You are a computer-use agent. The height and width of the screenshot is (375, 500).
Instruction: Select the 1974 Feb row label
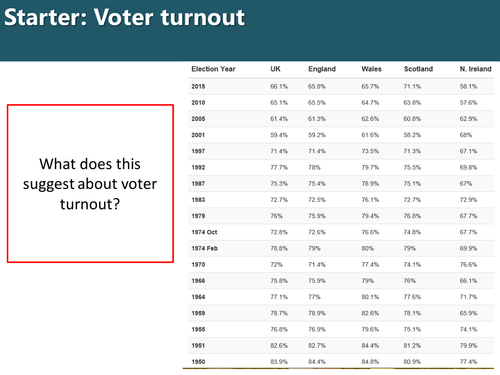pyautogui.click(x=204, y=248)
